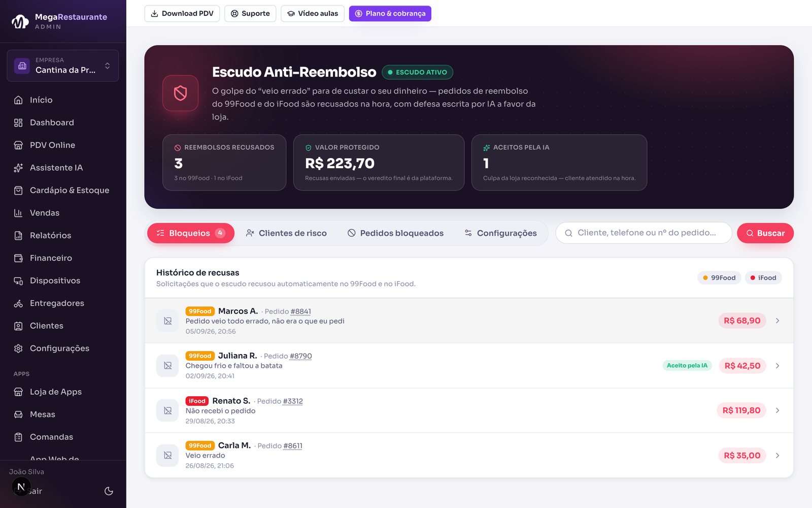Open the Configurações tab of the shield
Viewport: 812px width, 508px height.
coord(500,233)
